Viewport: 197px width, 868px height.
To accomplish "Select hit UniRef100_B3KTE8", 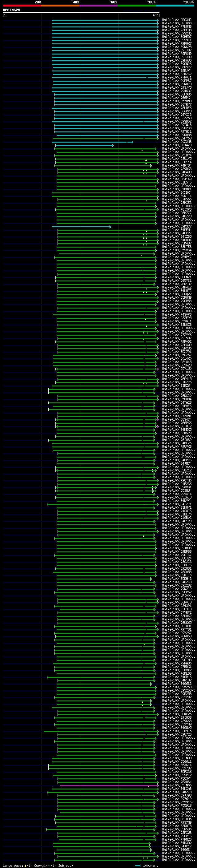I will 177,247.
